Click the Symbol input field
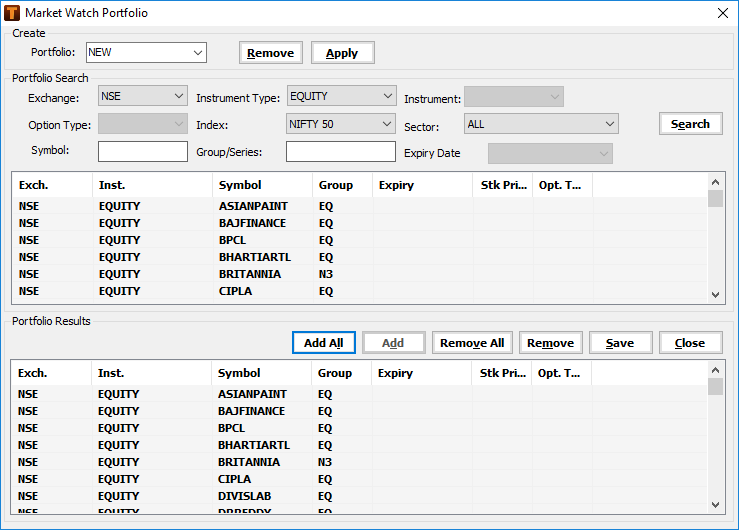This screenshot has width=739, height=530. [x=143, y=151]
